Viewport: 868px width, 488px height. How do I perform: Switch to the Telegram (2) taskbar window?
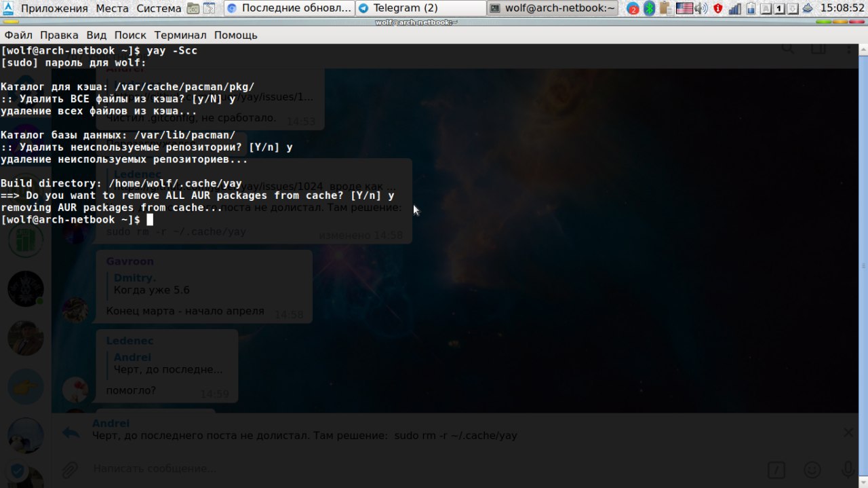click(x=420, y=8)
